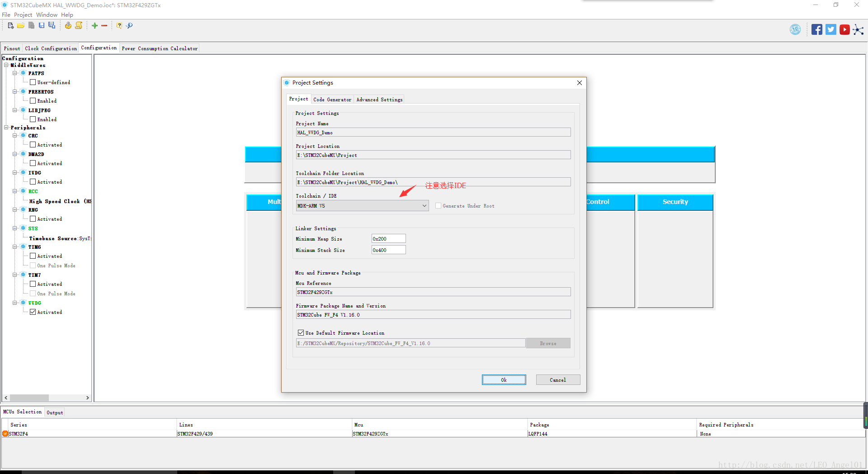Open the File menu
The width and height of the screenshot is (868, 474).
(x=6, y=14)
